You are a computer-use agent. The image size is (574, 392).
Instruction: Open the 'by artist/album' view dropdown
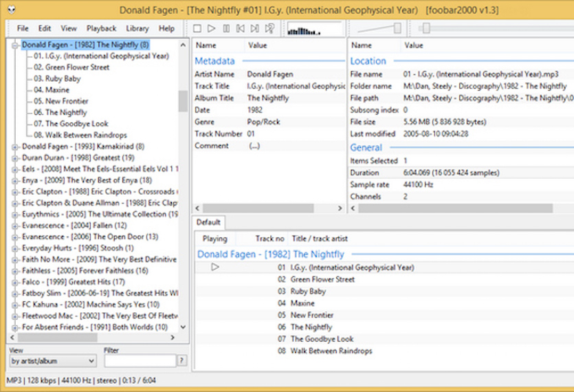[x=53, y=361]
